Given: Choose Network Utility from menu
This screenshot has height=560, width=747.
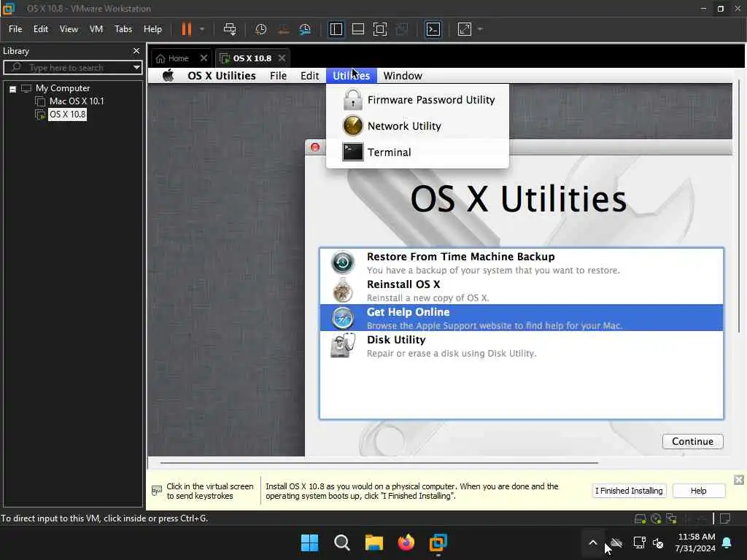Looking at the screenshot, I should pos(418,125).
